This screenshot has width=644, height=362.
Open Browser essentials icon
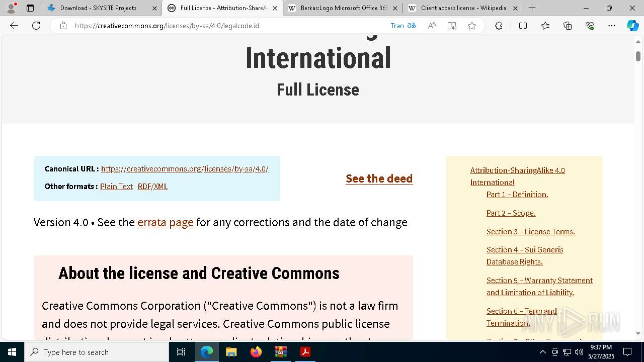coord(590,26)
